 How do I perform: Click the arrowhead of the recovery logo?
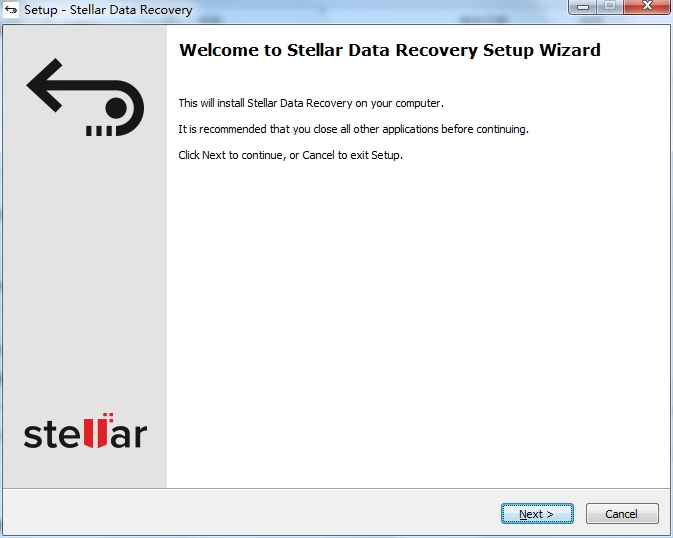click(x=45, y=85)
